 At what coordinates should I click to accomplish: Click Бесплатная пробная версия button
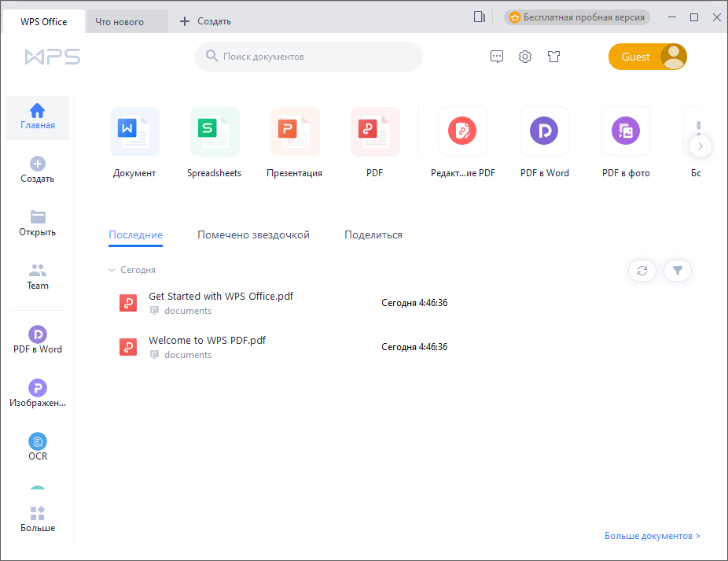click(x=577, y=17)
